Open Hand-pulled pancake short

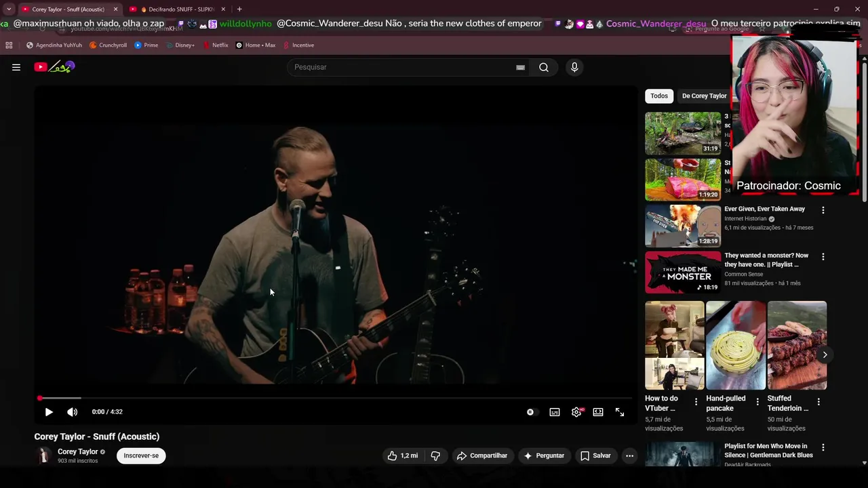click(x=736, y=346)
